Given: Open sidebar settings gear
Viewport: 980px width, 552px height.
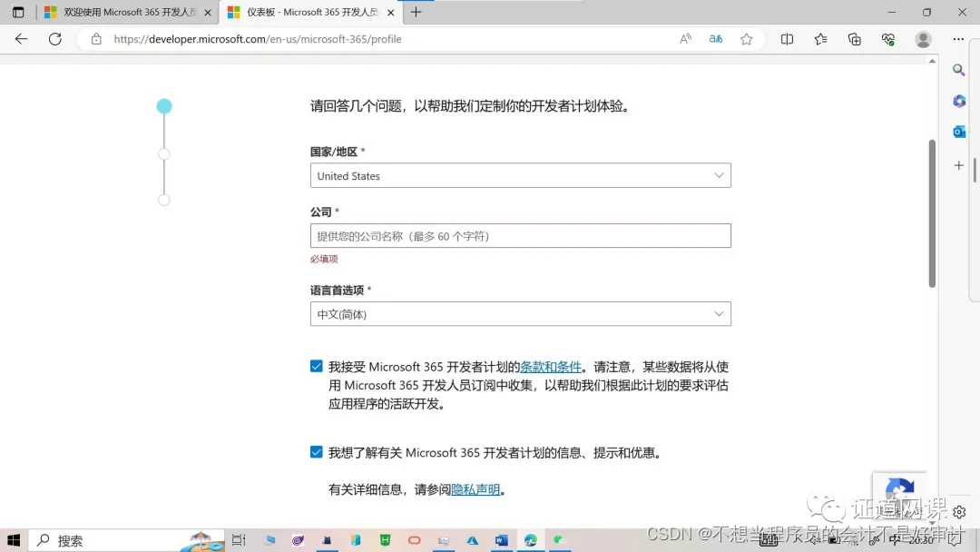Looking at the screenshot, I should click(959, 512).
